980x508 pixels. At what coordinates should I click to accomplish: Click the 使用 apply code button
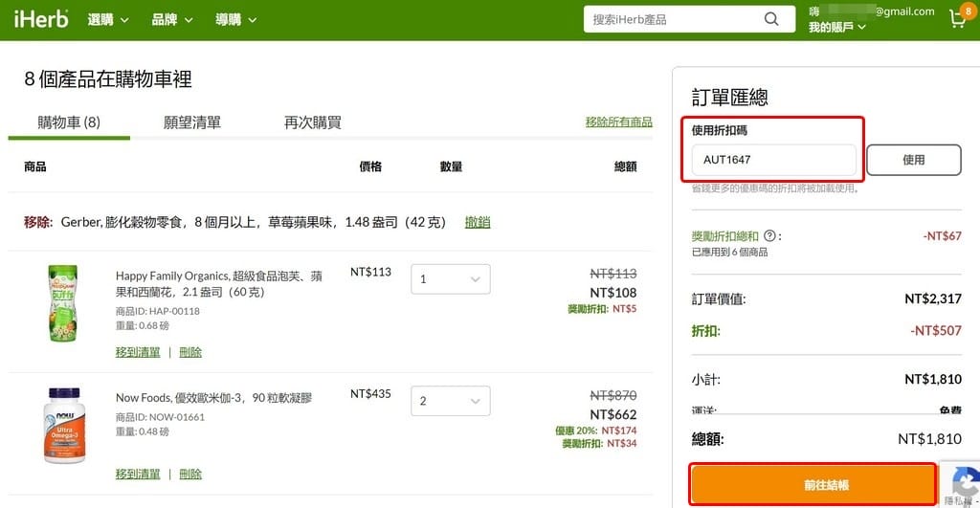tap(914, 160)
